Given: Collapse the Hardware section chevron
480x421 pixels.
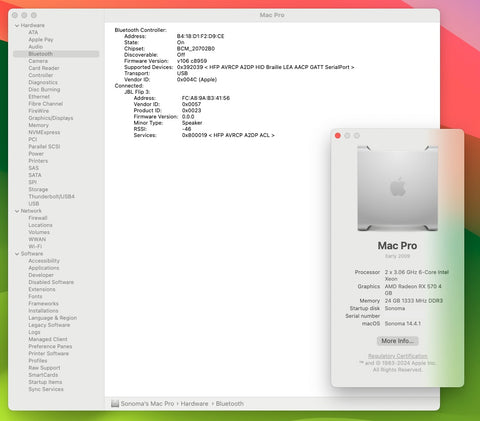Looking at the screenshot, I should [17, 26].
